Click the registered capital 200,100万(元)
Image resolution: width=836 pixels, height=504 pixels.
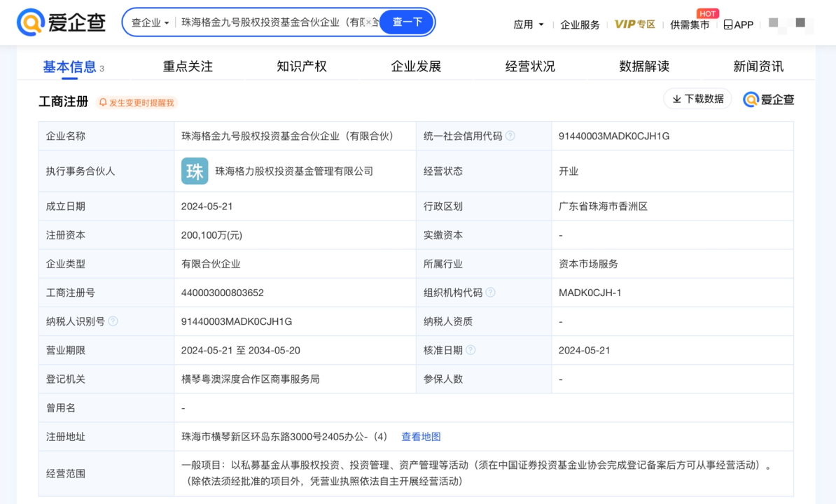pos(211,235)
